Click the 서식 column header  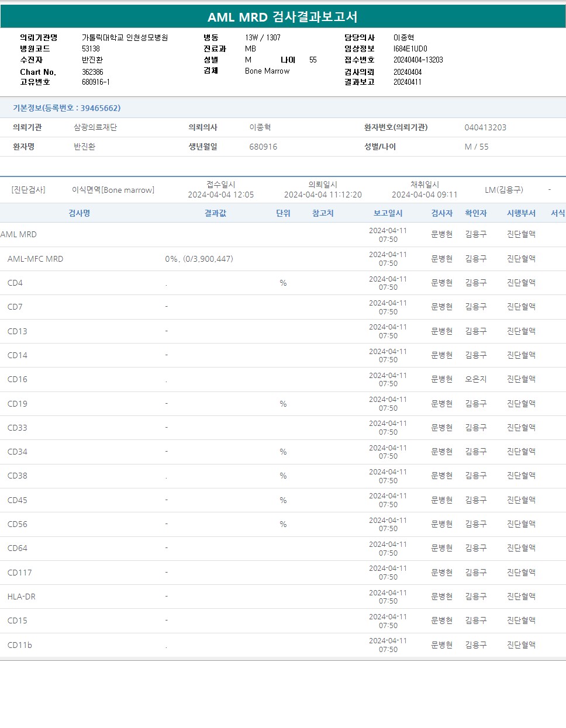pyautogui.click(x=558, y=213)
